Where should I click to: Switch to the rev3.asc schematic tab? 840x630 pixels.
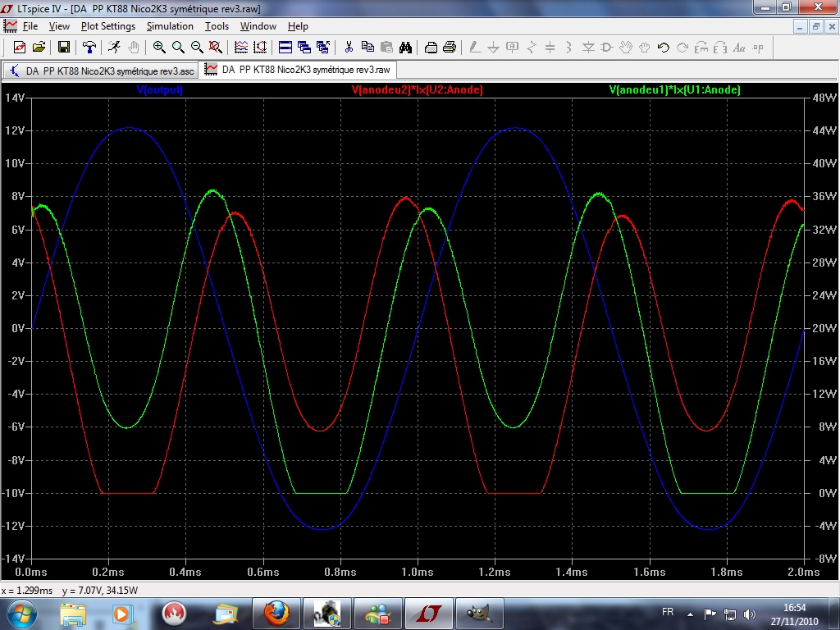pyautogui.click(x=101, y=71)
